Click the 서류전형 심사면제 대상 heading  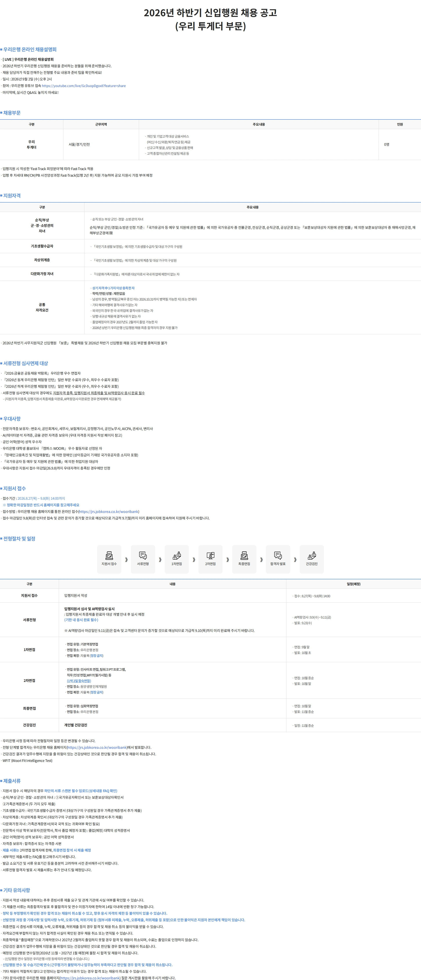[25, 363]
